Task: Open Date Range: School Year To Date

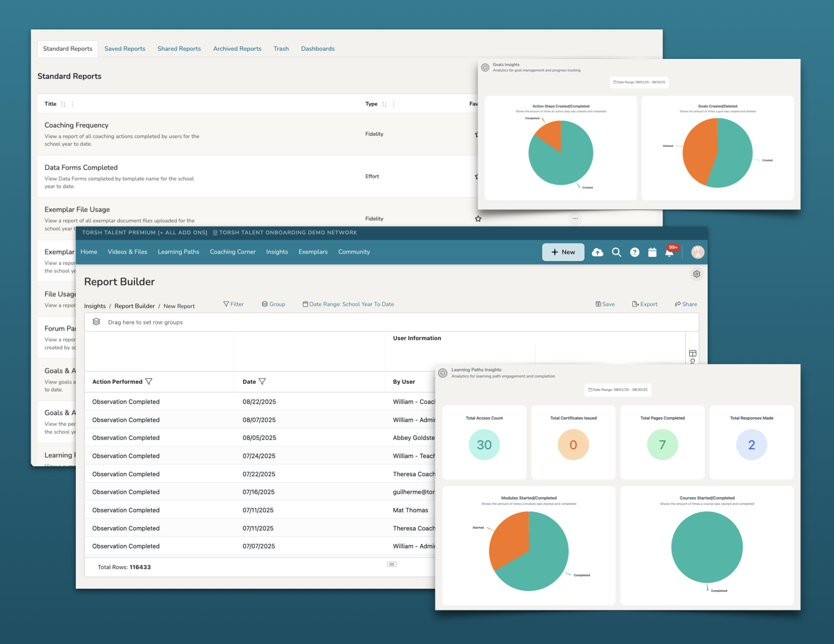Action: pos(348,304)
